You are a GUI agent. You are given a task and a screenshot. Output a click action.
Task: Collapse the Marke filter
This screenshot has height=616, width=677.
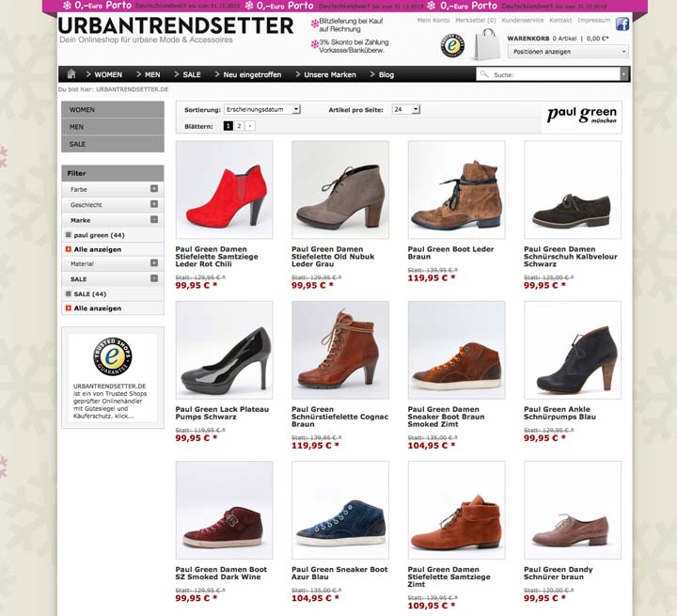[x=154, y=219]
